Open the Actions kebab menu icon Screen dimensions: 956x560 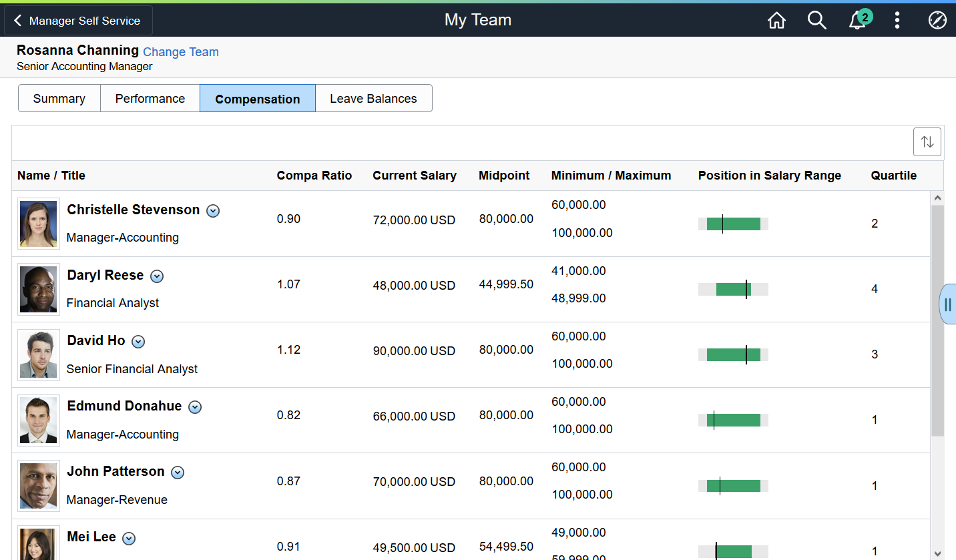pos(897,21)
